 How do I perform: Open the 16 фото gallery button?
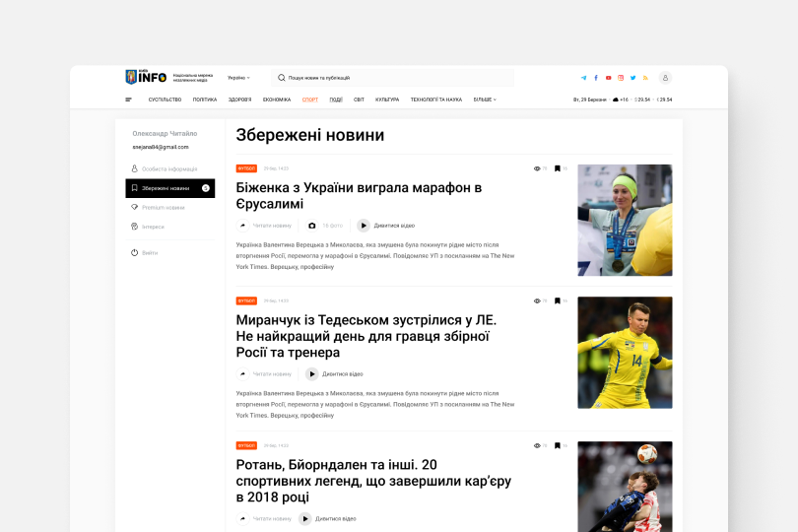pos(324,226)
